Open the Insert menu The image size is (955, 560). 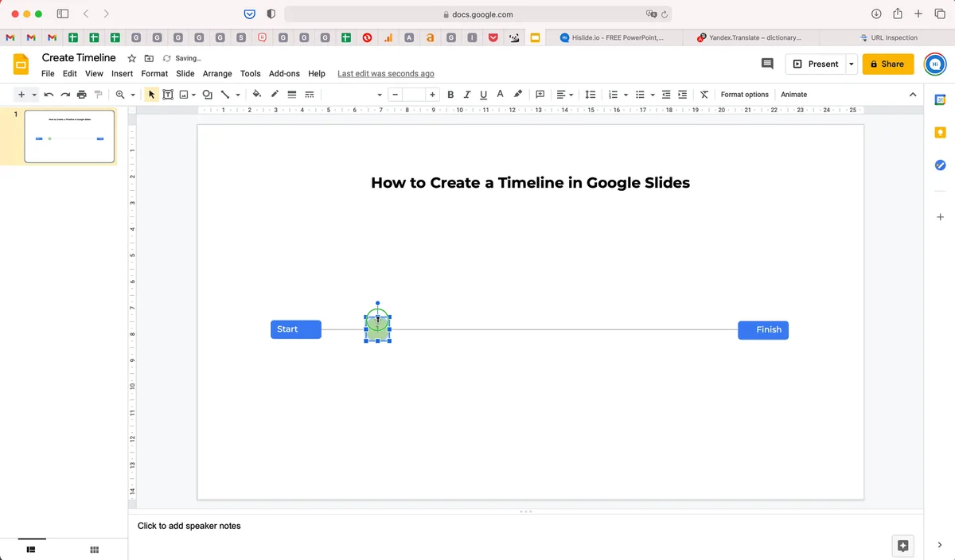point(122,73)
